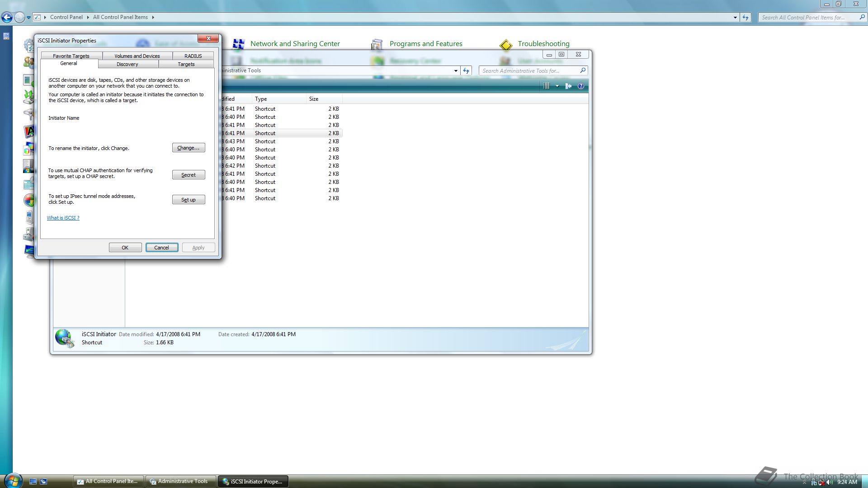Refresh the Control Panel window
The image size is (868, 488).
pos(745,18)
